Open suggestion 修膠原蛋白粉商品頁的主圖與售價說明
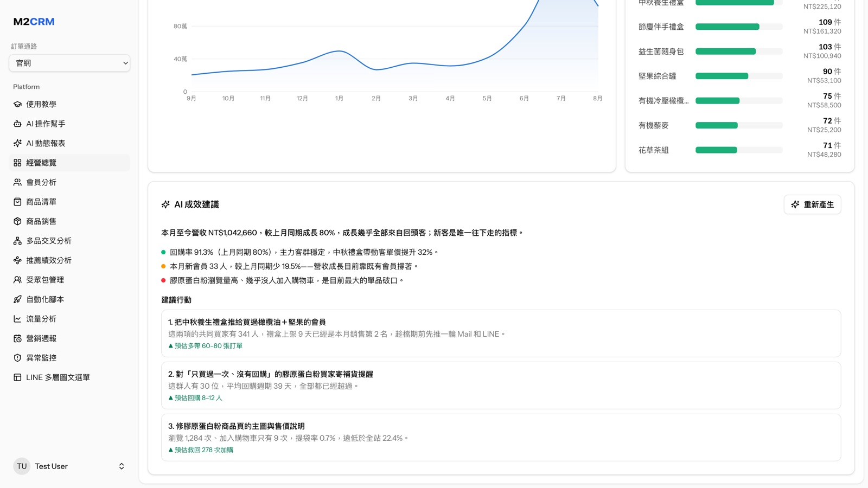The width and height of the screenshot is (868, 488). (501, 438)
